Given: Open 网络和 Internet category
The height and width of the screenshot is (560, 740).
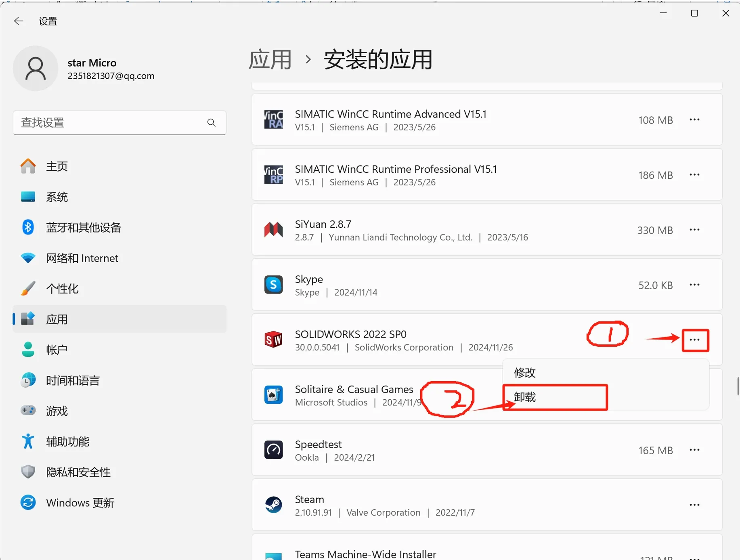Looking at the screenshot, I should 119,258.
